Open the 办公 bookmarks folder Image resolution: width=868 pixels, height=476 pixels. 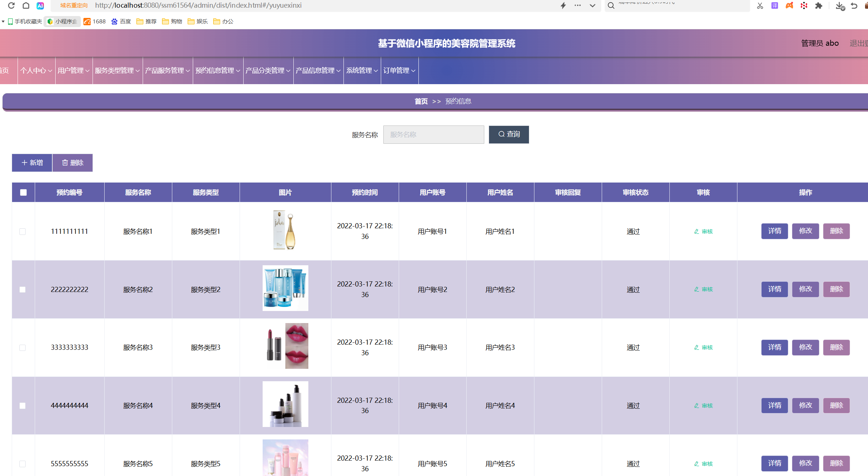coord(223,22)
